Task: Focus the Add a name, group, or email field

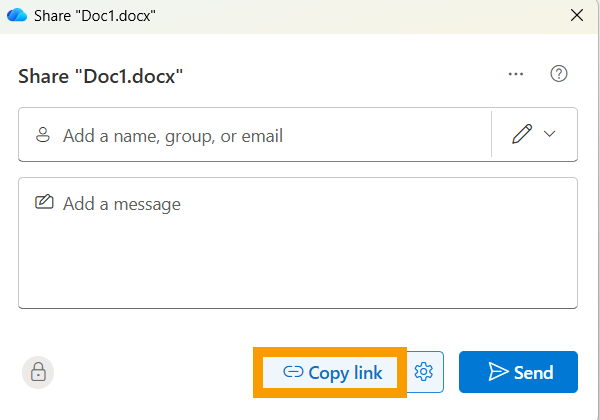Action: [x=270, y=135]
